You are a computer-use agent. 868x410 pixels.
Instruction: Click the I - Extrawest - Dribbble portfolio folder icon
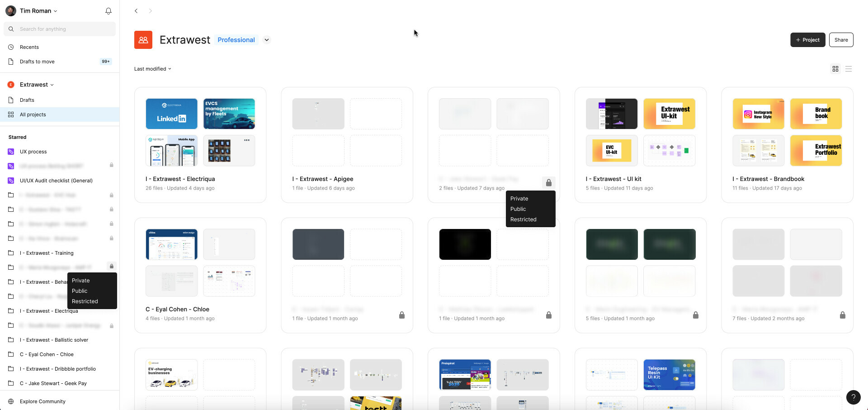11,369
